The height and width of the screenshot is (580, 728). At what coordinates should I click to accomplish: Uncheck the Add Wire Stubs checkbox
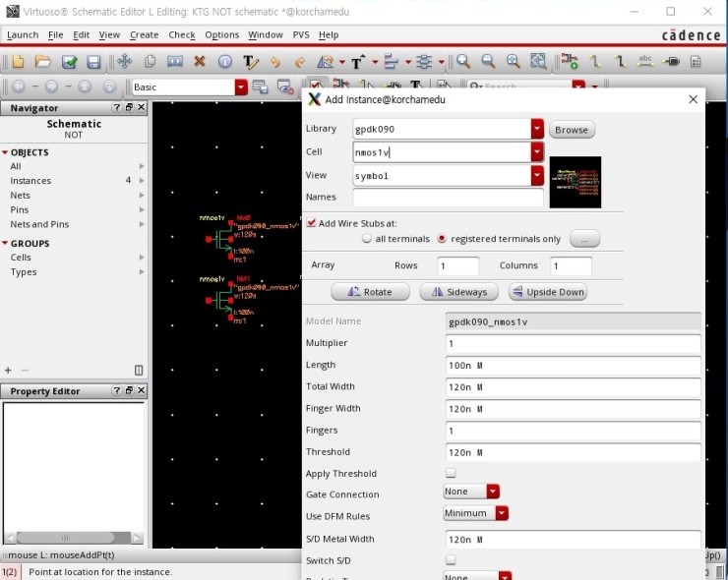tap(312, 223)
